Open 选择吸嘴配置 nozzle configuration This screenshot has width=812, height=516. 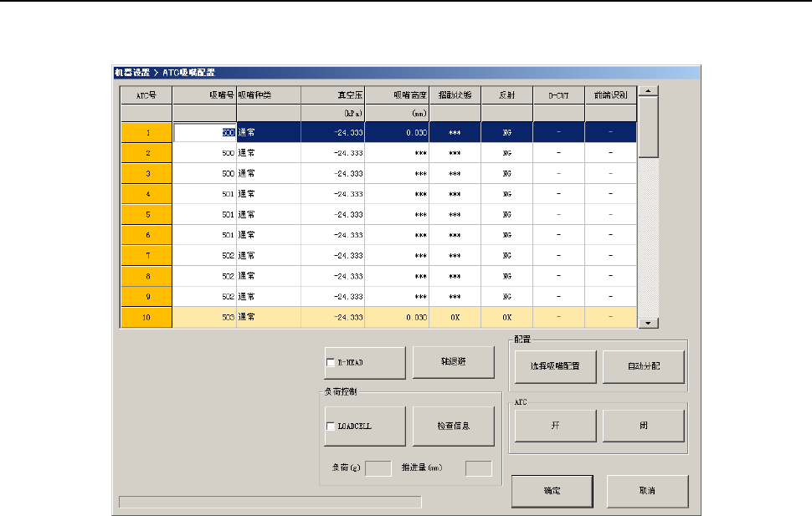tap(555, 365)
